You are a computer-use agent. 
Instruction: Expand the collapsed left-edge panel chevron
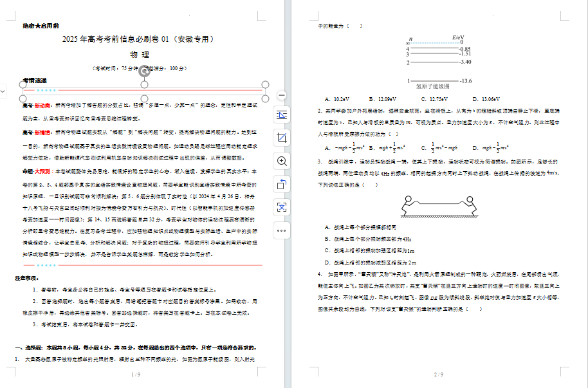[x=2, y=91]
